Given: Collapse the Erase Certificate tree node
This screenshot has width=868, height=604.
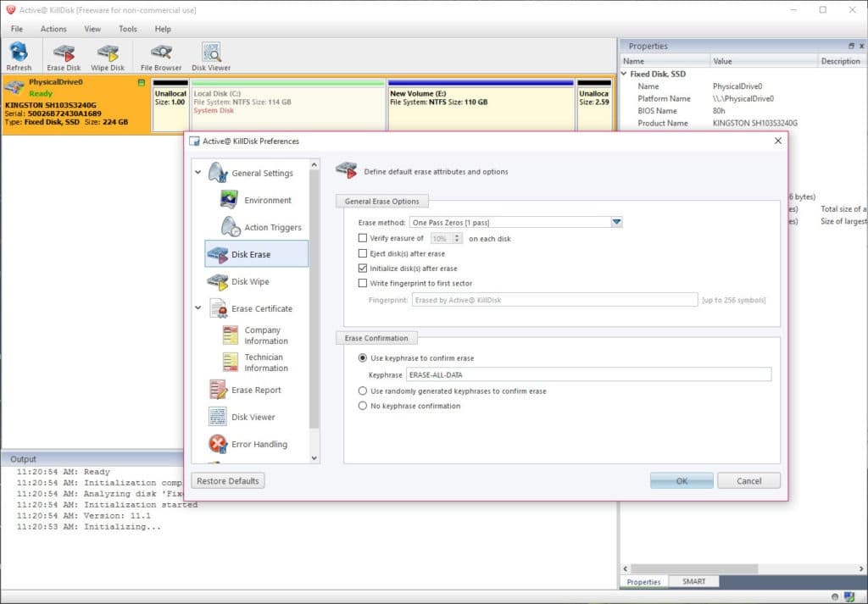Looking at the screenshot, I should click(198, 309).
